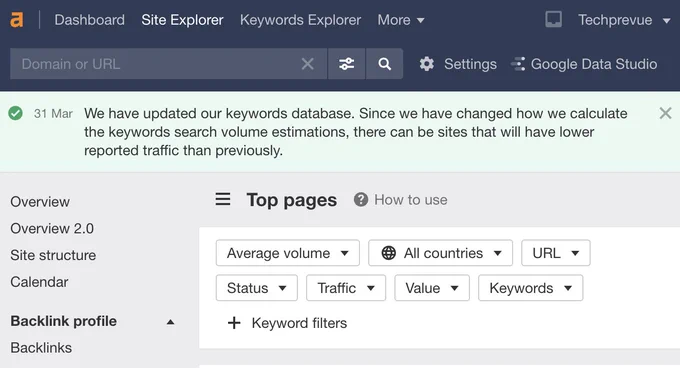Go to Keywords Explorer
This screenshot has width=680, height=368.
[300, 20]
